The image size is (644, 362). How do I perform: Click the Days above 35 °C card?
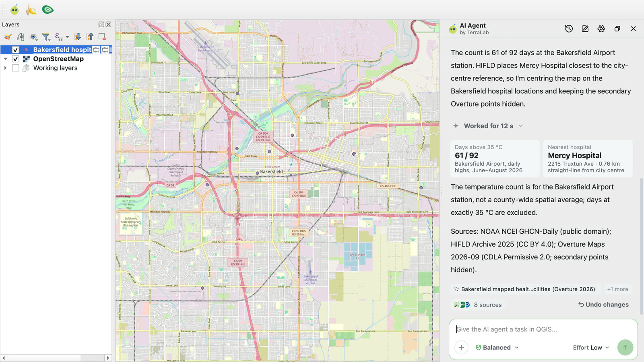point(495,158)
